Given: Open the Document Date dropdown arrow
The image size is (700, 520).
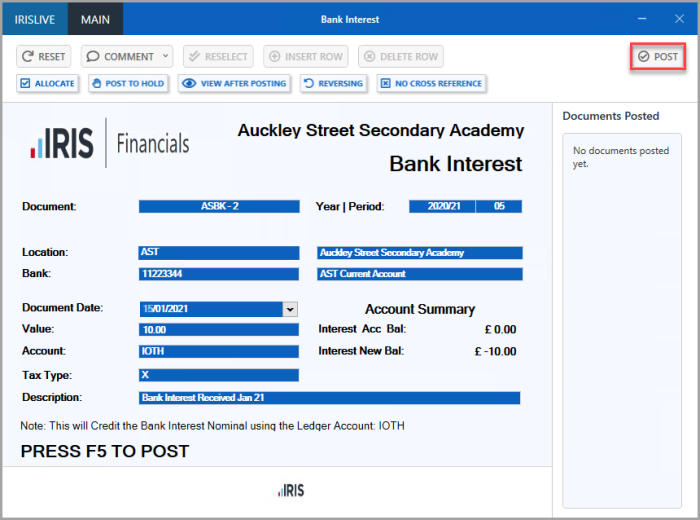Looking at the screenshot, I should coord(290,310).
